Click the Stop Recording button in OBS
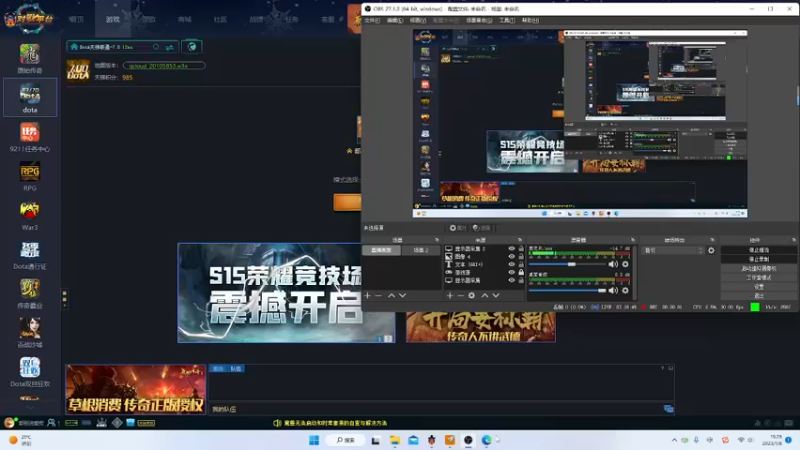Image resolution: width=800 pixels, height=450 pixels. [x=759, y=259]
